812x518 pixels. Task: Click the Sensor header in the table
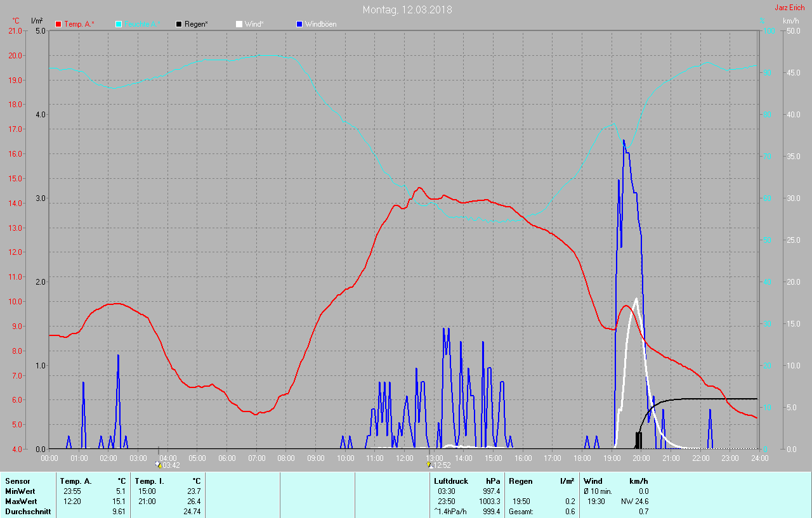(x=18, y=481)
